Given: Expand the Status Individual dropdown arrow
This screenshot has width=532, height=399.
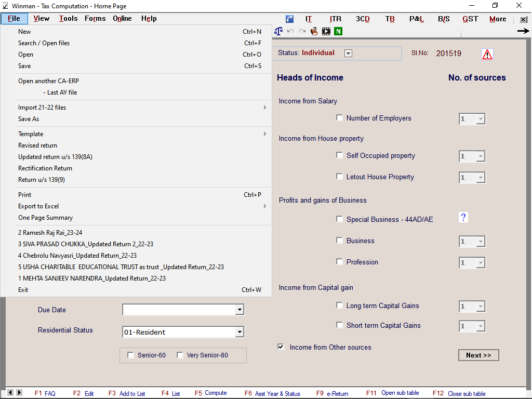Looking at the screenshot, I should 348,53.
